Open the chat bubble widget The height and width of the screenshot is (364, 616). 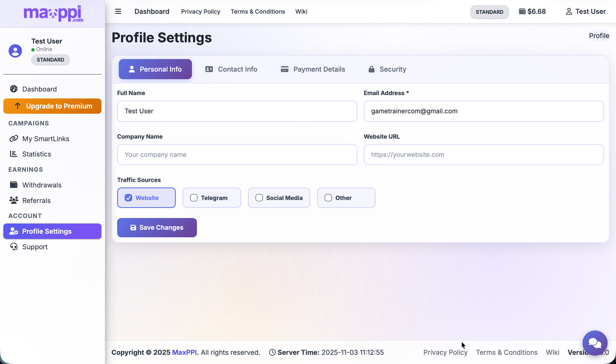coord(595,343)
